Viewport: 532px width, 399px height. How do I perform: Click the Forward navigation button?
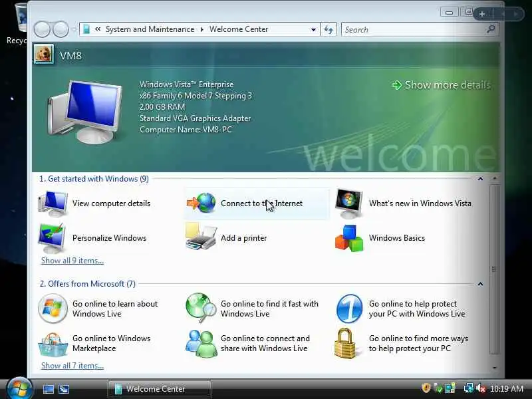click(x=61, y=29)
